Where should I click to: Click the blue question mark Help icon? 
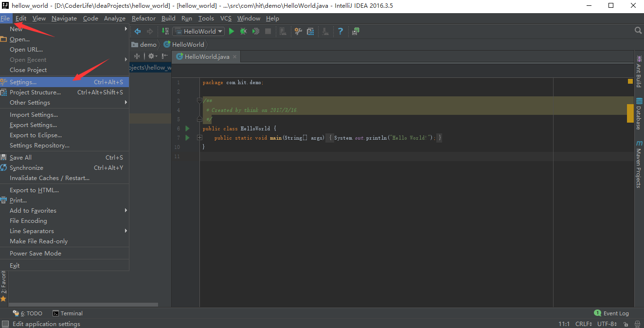(x=340, y=31)
